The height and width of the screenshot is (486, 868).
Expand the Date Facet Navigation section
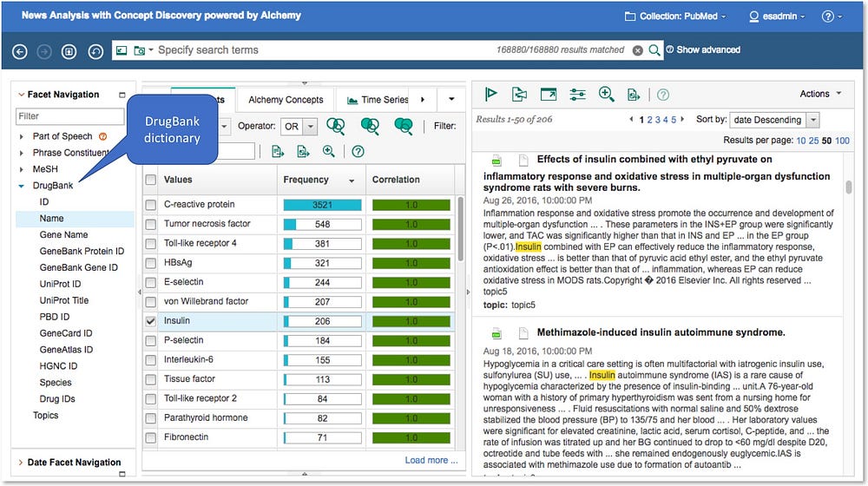[21, 463]
